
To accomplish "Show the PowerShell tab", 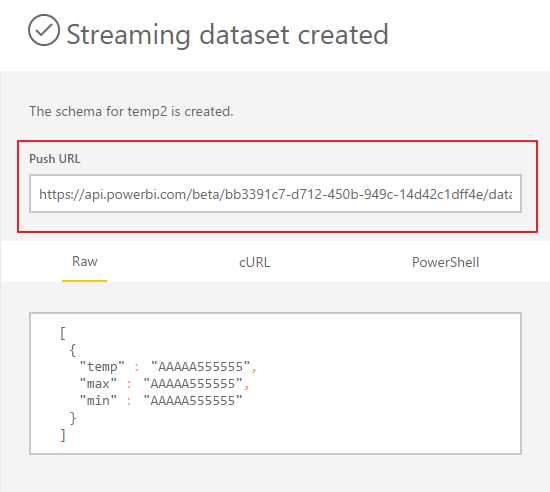I will click(445, 262).
